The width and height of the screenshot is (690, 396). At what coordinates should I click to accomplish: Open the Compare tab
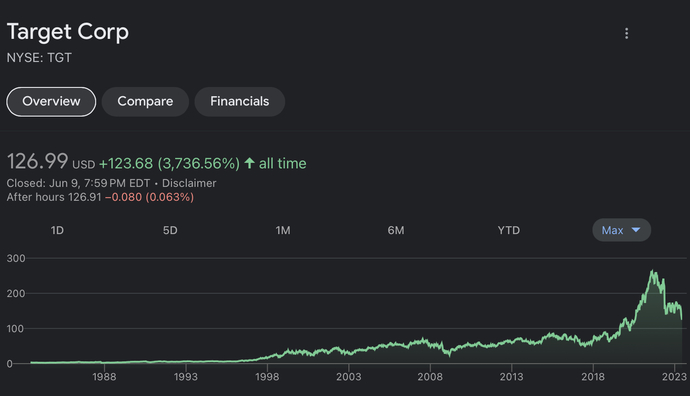[145, 102]
